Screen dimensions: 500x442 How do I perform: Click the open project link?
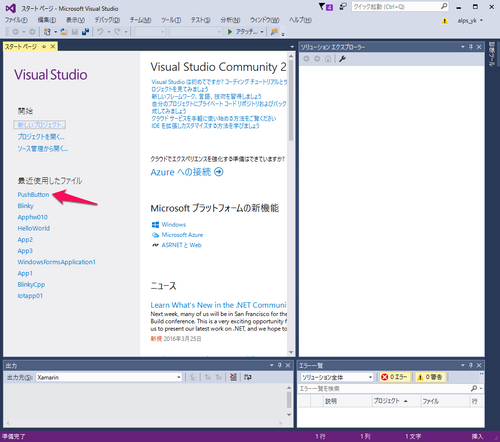coord(41,137)
